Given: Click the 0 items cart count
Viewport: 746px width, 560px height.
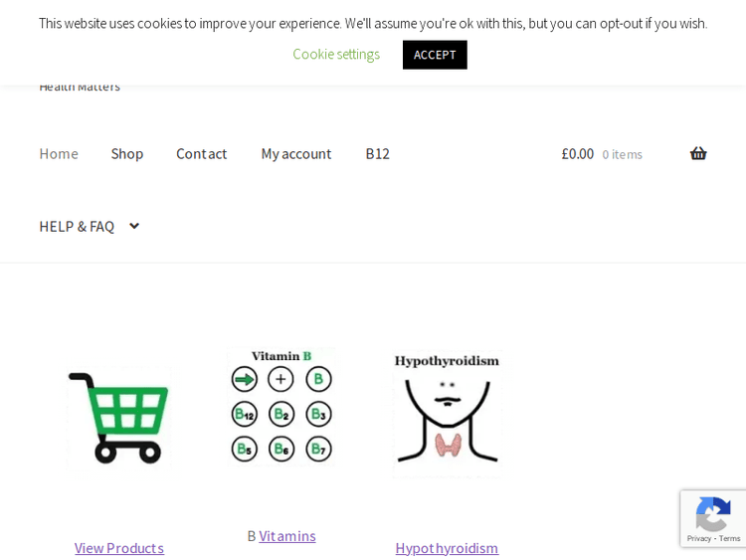Looking at the screenshot, I should 623,154.
